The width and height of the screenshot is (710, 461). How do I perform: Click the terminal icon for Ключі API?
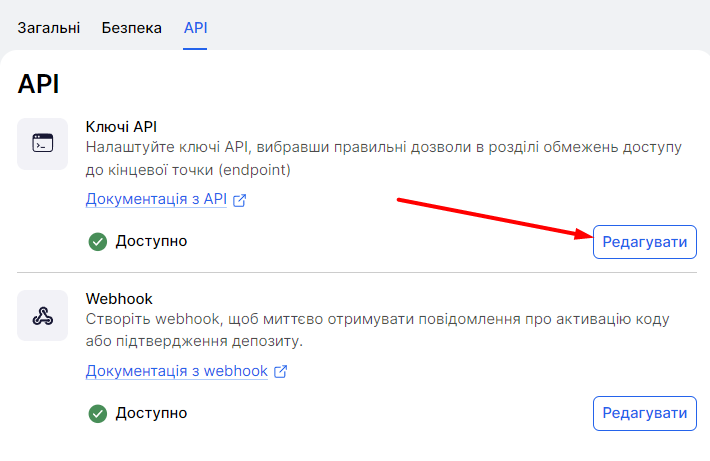tap(43, 144)
